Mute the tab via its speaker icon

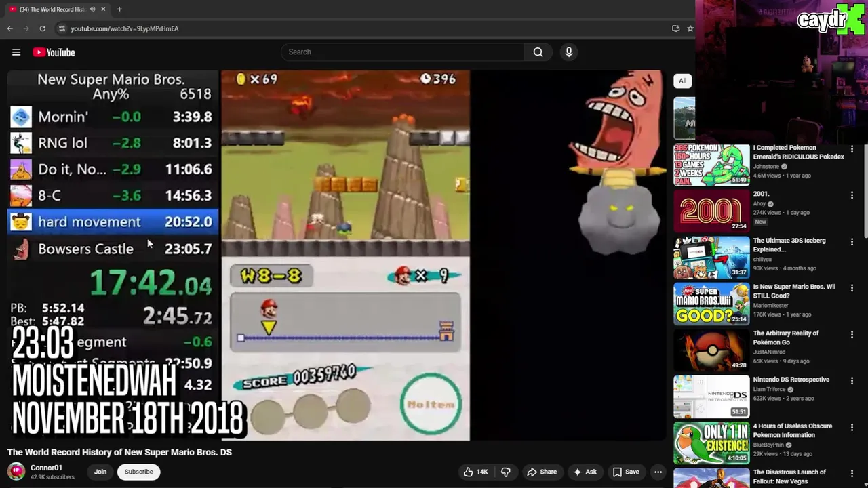pyautogui.click(x=92, y=9)
